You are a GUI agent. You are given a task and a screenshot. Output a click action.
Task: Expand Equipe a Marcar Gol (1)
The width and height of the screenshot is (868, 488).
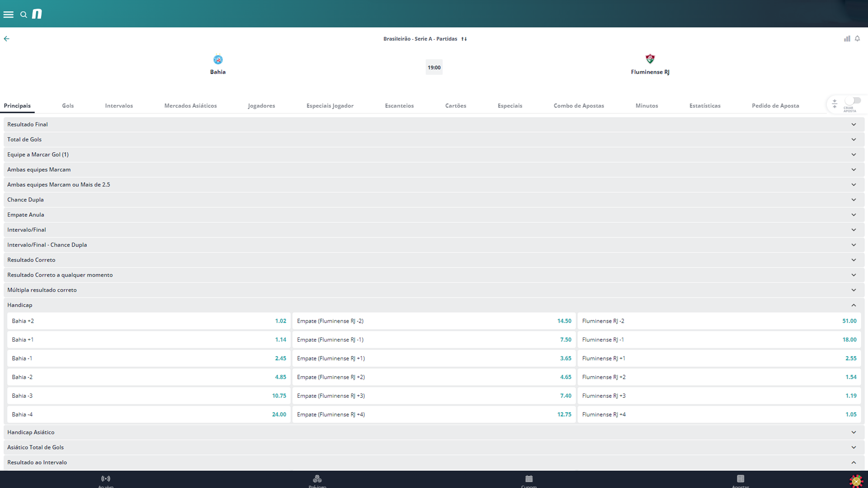pos(434,155)
